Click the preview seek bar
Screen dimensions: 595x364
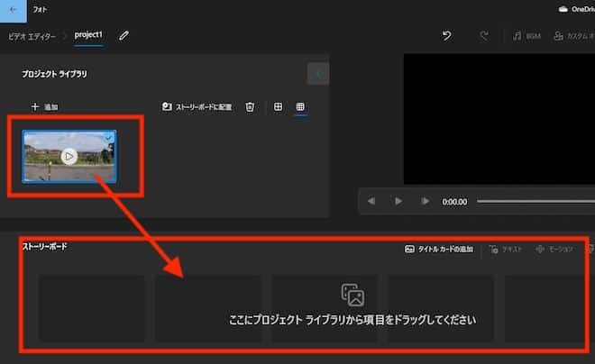click(534, 201)
